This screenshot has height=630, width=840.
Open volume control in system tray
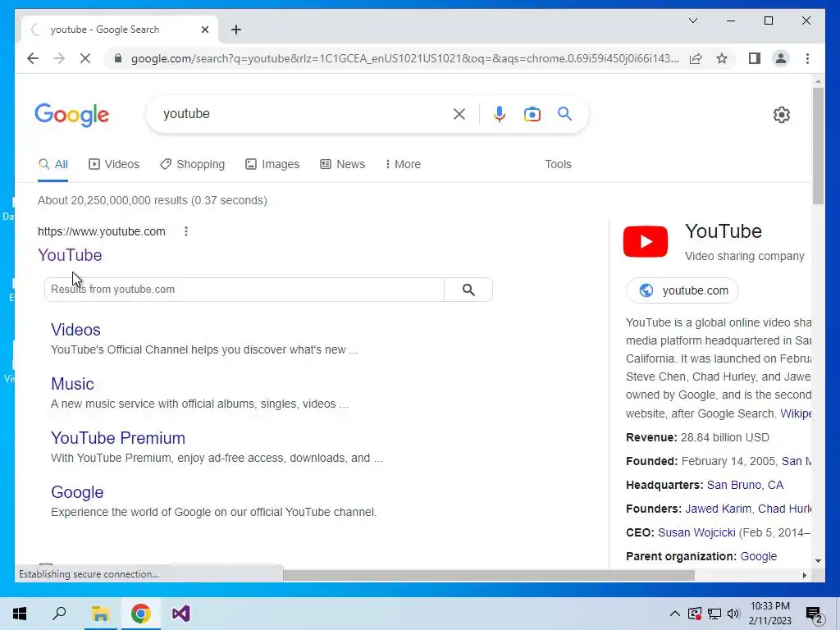click(x=733, y=614)
